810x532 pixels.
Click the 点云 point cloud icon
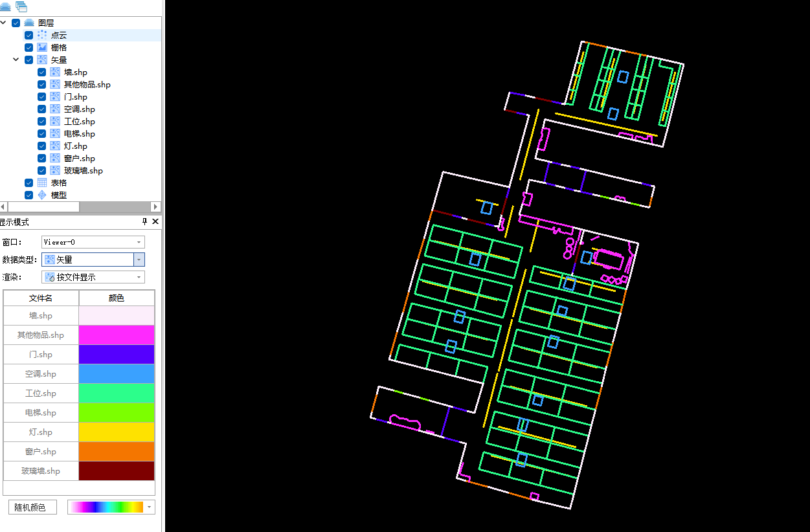point(42,35)
